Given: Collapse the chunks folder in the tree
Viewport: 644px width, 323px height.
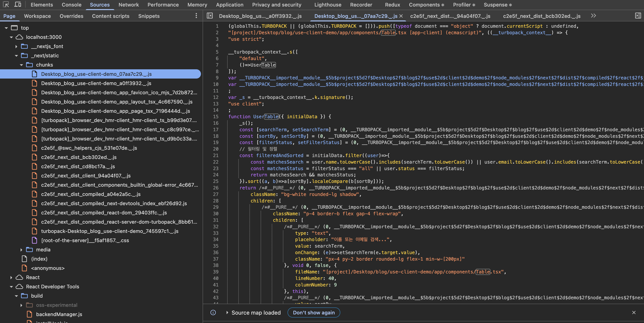Looking at the screenshot, I should pyautogui.click(x=21, y=65).
